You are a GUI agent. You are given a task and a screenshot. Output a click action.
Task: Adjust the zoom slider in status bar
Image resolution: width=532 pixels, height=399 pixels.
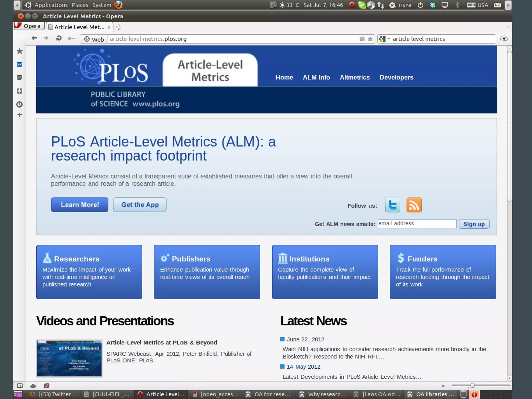[x=472, y=386]
